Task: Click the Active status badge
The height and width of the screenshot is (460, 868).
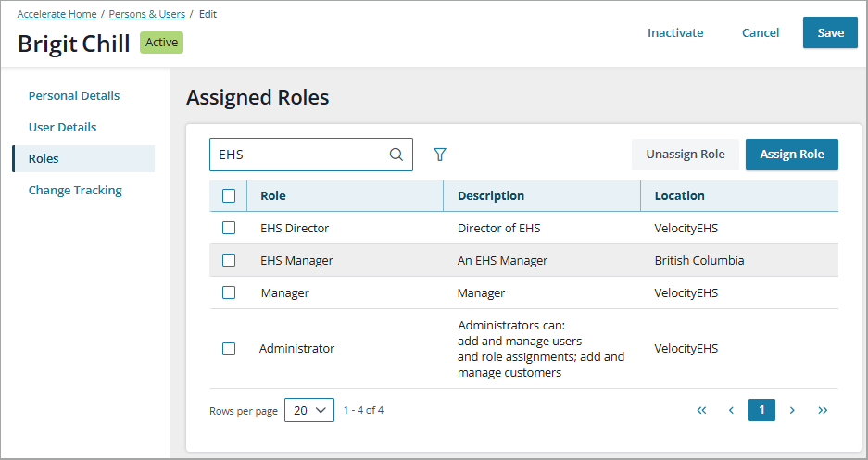Action: (161, 43)
